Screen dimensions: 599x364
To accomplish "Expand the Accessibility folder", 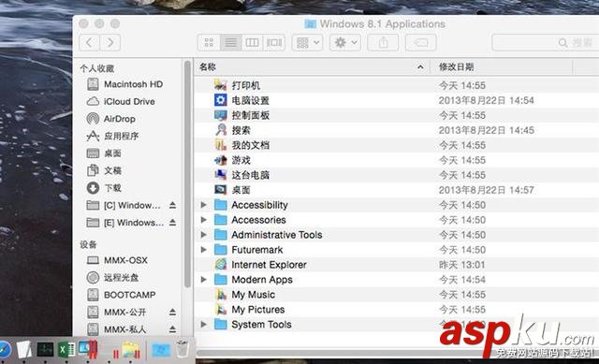I will click(x=204, y=205).
